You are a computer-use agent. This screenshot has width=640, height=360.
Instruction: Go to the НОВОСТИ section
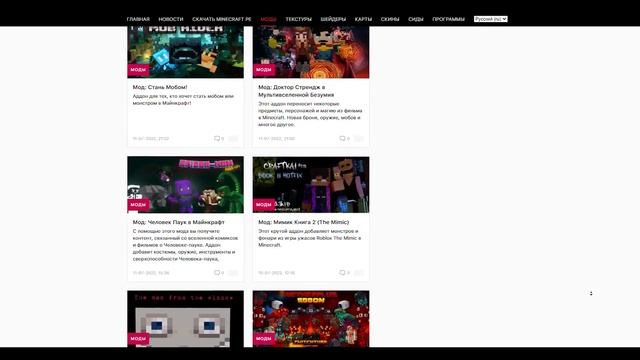pos(171,19)
